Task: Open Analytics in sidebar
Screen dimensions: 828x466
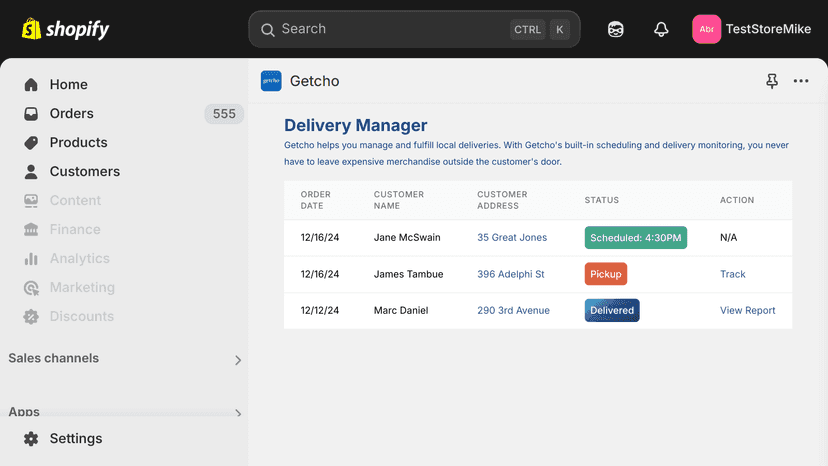Action: [80, 258]
